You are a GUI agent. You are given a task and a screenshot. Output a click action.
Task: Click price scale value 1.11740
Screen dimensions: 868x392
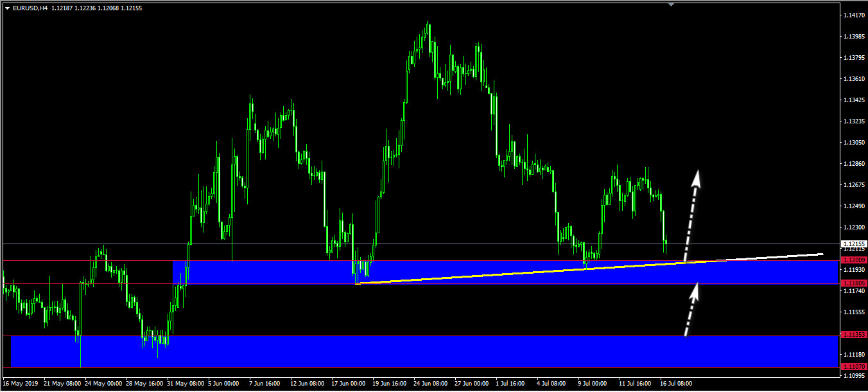[855, 291]
